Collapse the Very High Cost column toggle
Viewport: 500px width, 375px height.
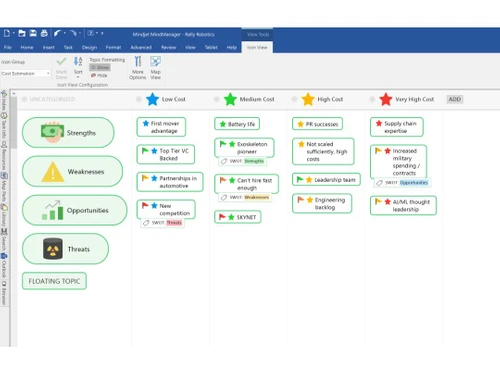pyautogui.click(x=372, y=99)
